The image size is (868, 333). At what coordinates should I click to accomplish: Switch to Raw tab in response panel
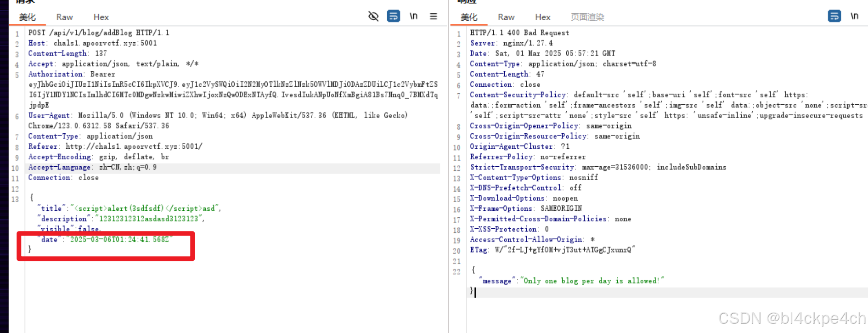click(506, 17)
